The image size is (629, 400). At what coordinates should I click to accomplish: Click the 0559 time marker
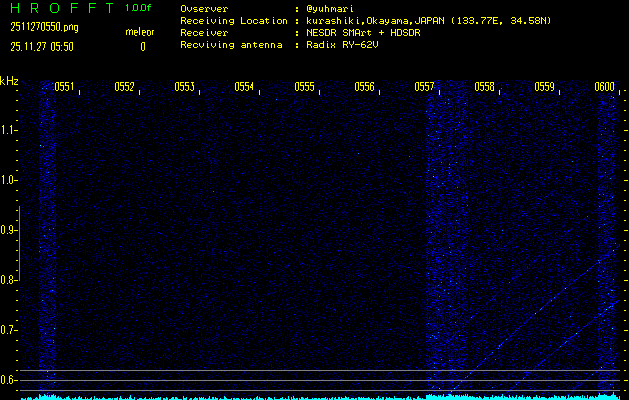(x=545, y=87)
